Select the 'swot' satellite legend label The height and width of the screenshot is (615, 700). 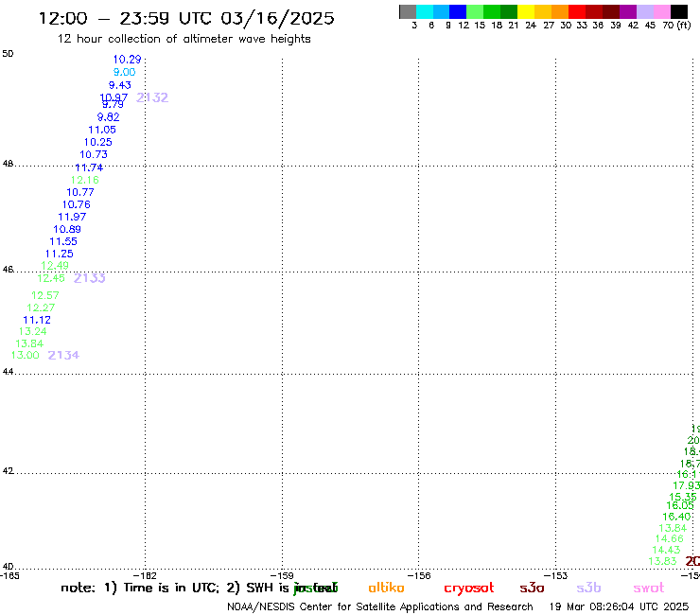(649, 589)
